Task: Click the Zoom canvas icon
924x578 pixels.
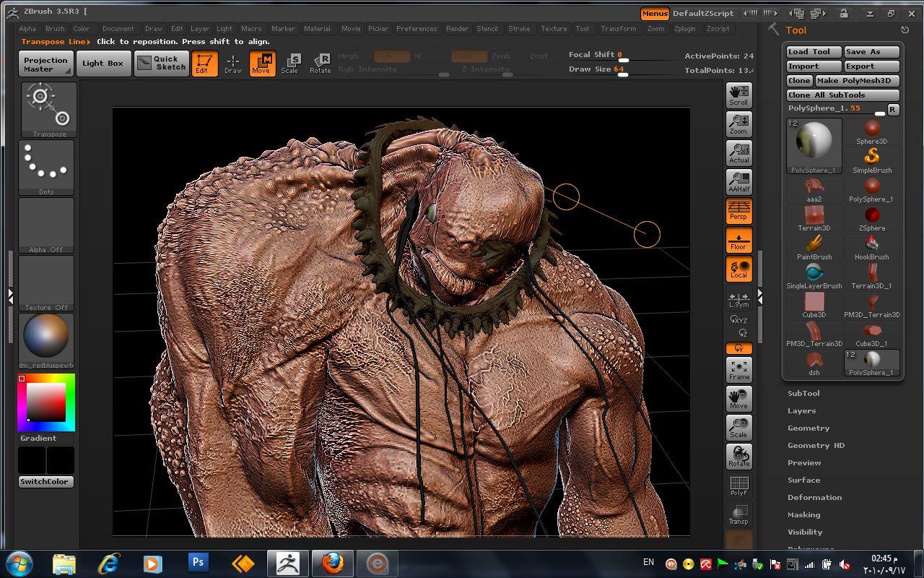Action: coord(738,124)
